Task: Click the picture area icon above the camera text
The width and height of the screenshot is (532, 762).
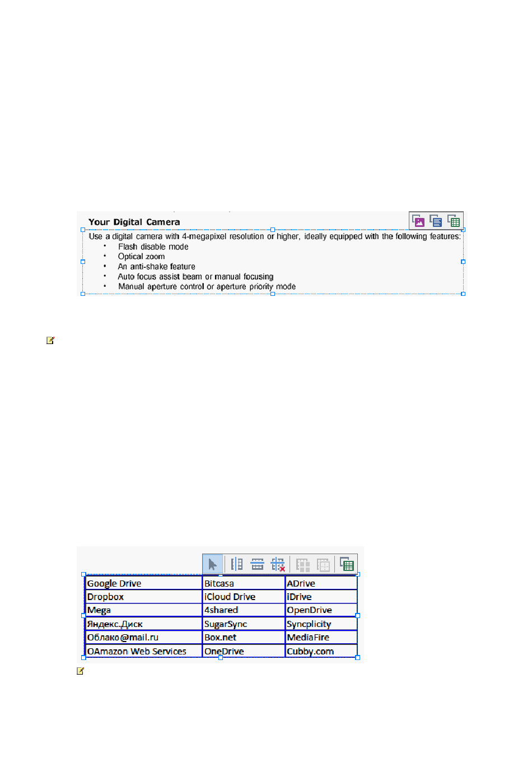Action: [418, 221]
